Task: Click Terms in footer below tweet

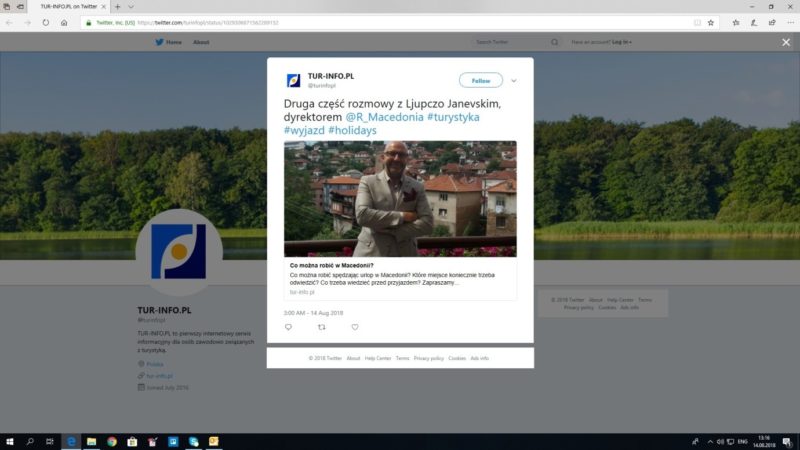Action: point(402,358)
